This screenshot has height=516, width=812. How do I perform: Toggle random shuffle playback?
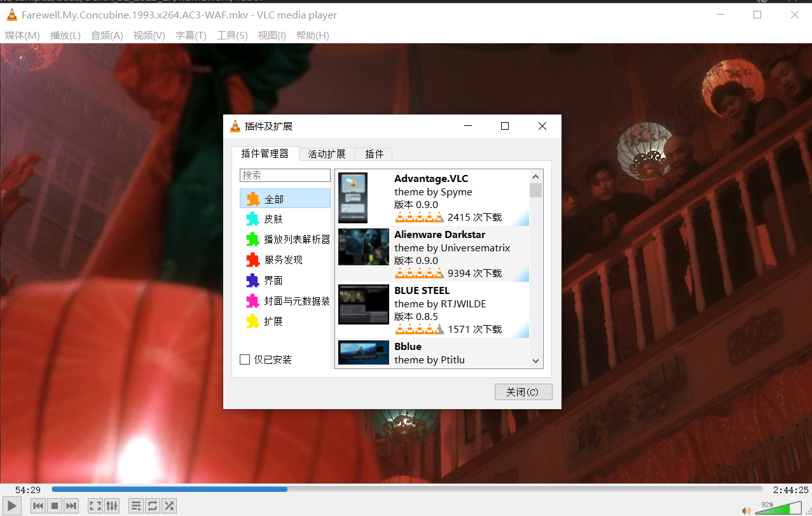169,506
